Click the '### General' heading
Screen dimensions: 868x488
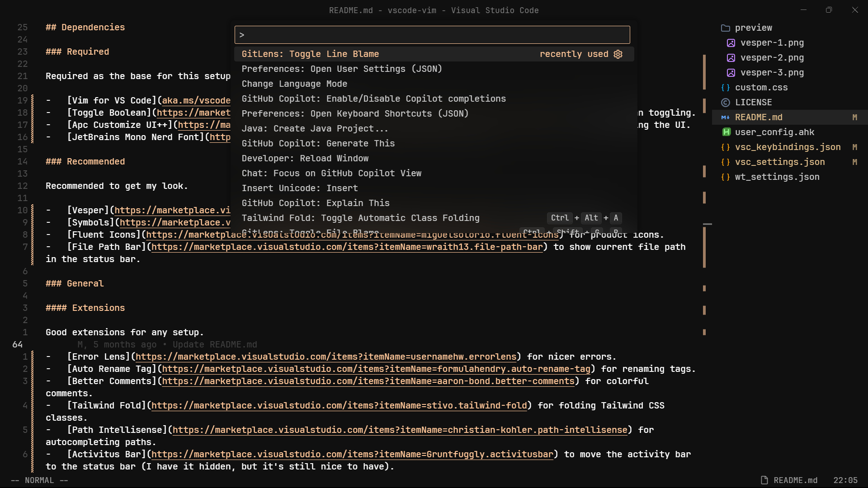[x=75, y=284]
